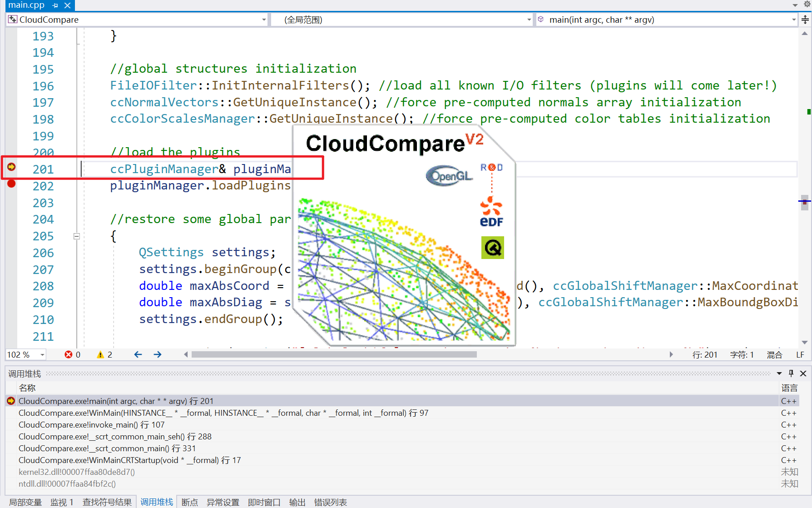Screen dimensions: 812x508
Task: Select the main(int argc, char ** argv) stack frame
Action: pyautogui.click(x=402, y=401)
